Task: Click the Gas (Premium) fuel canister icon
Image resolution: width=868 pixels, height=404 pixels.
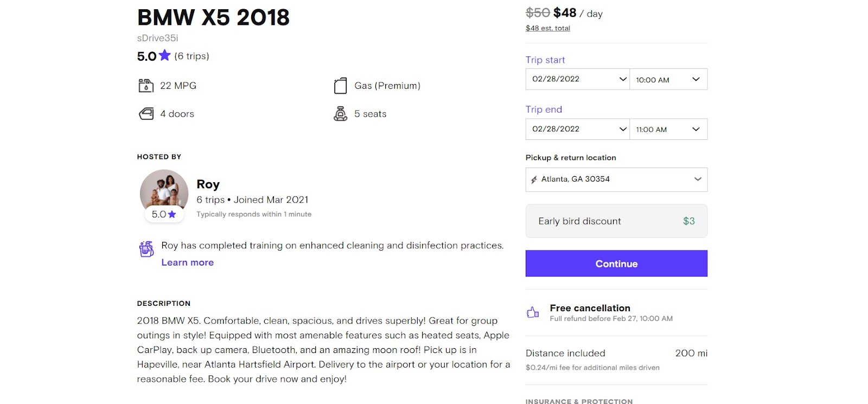Action: (x=340, y=86)
